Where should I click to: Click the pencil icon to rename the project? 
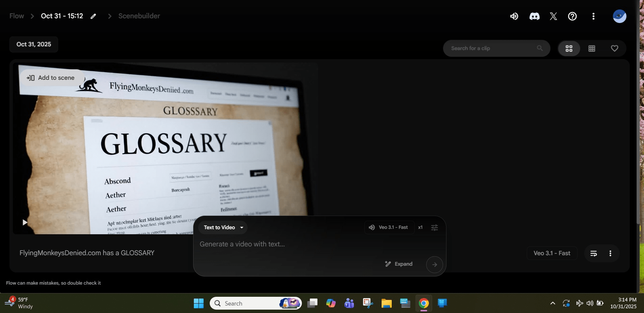pyautogui.click(x=94, y=16)
